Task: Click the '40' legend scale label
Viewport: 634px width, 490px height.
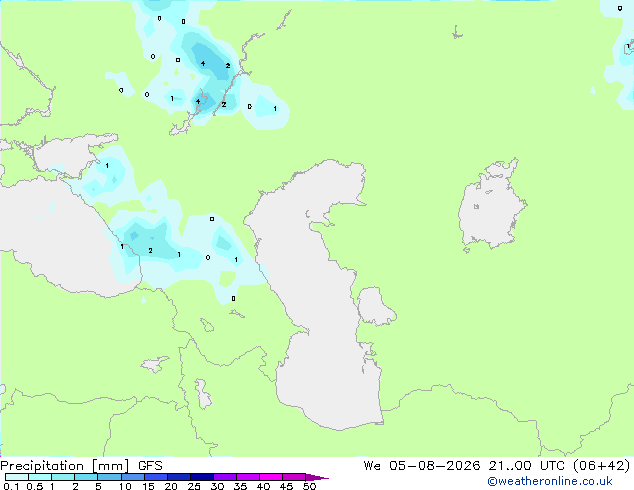Action: 263,486
